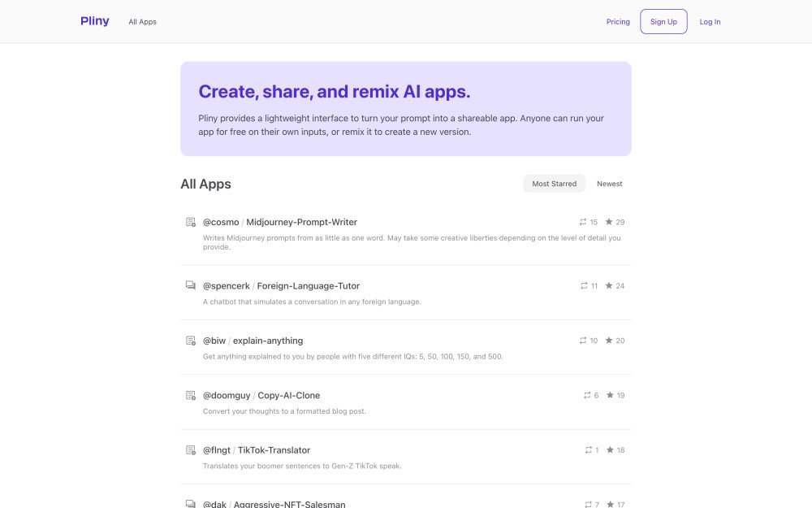The width and height of the screenshot is (812, 508).
Task: Select the Most Starred sort tab
Action: tap(554, 184)
